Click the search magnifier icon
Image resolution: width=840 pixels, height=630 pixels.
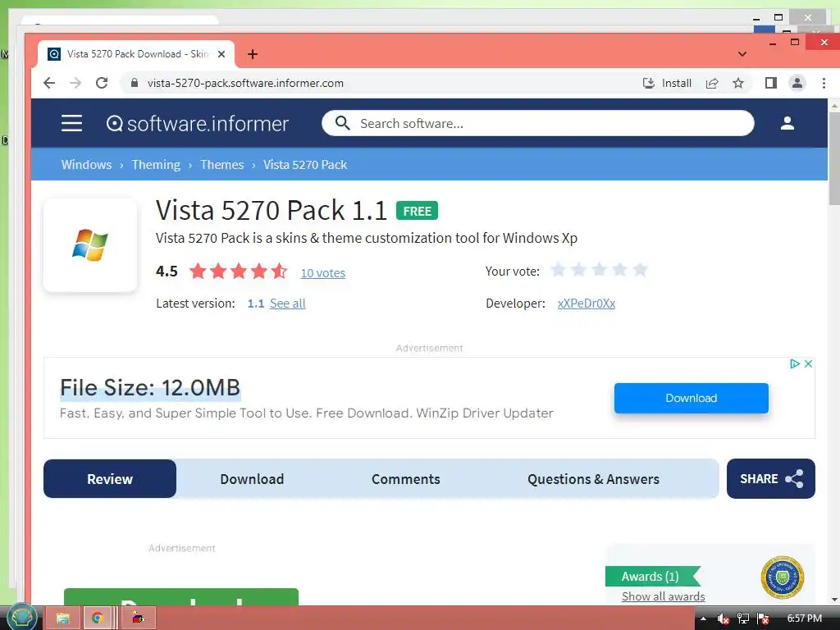pyautogui.click(x=342, y=123)
